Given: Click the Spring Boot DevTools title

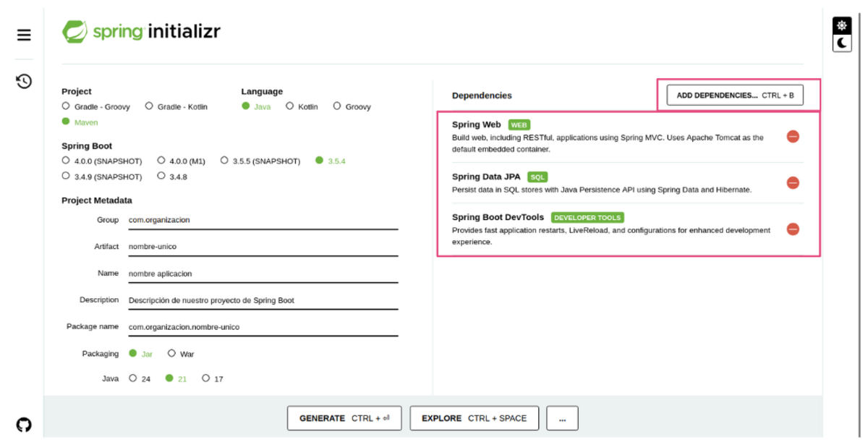Looking at the screenshot, I should click(498, 217).
